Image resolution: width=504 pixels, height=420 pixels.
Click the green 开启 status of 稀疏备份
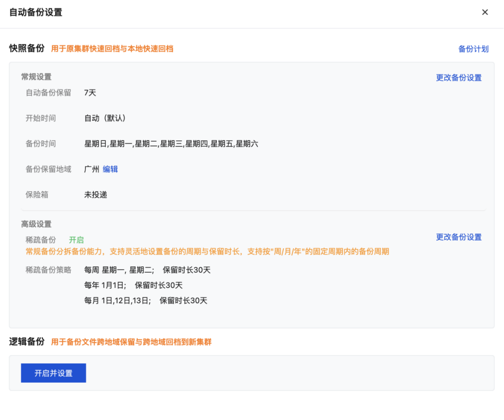click(x=76, y=240)
